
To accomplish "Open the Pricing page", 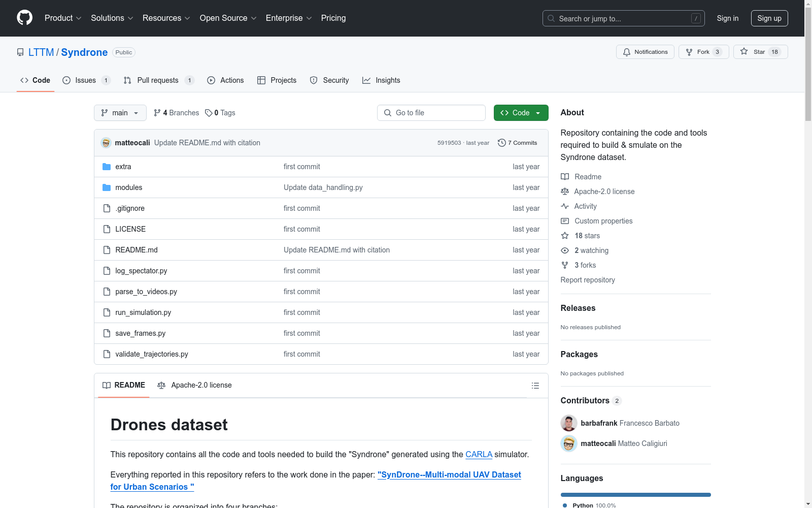I will [333, 18].
